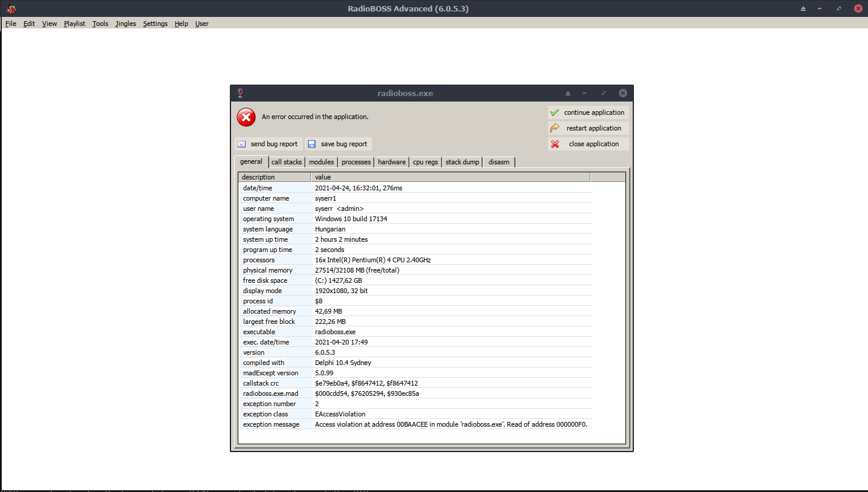Switch to the call stacks tab
This screenshot has width=868, height=492.
click(286, 162)
